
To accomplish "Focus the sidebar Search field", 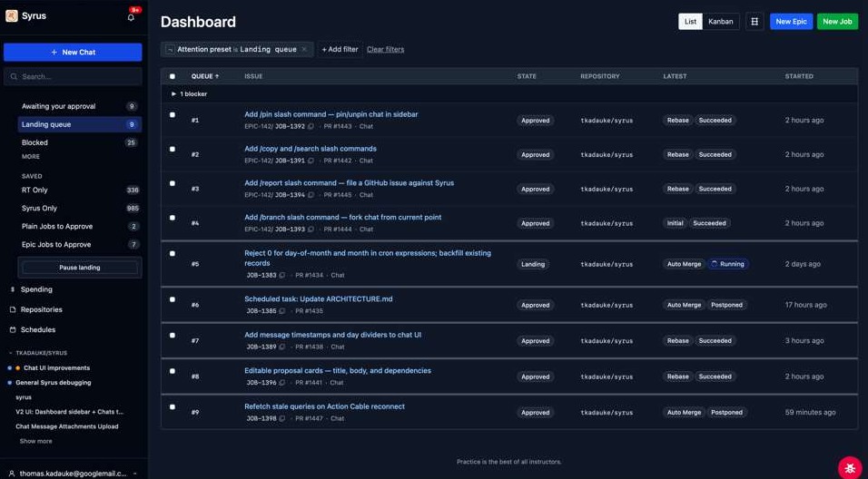I will pyautogui.click(x=73, y=77).
